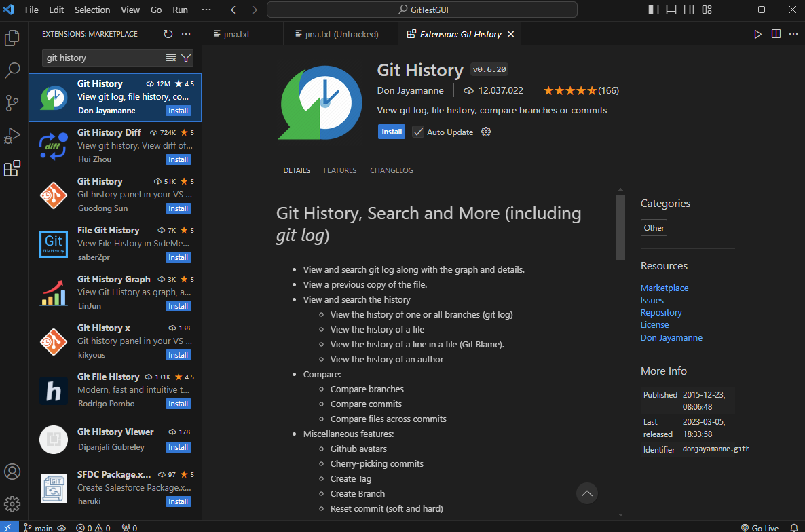Open the Run menu
Image resolution: width=805 pixels, height=532 pixels.
180,9
